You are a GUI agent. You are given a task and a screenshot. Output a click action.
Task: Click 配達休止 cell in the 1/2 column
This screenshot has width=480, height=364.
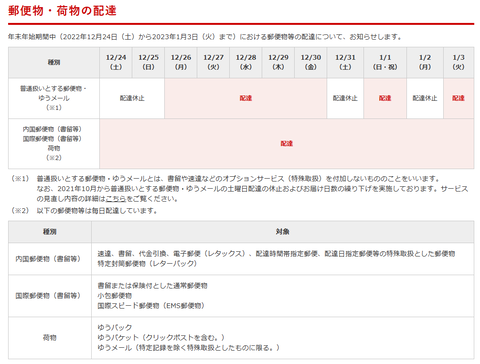pyautogui.click(x=425, y=98)
